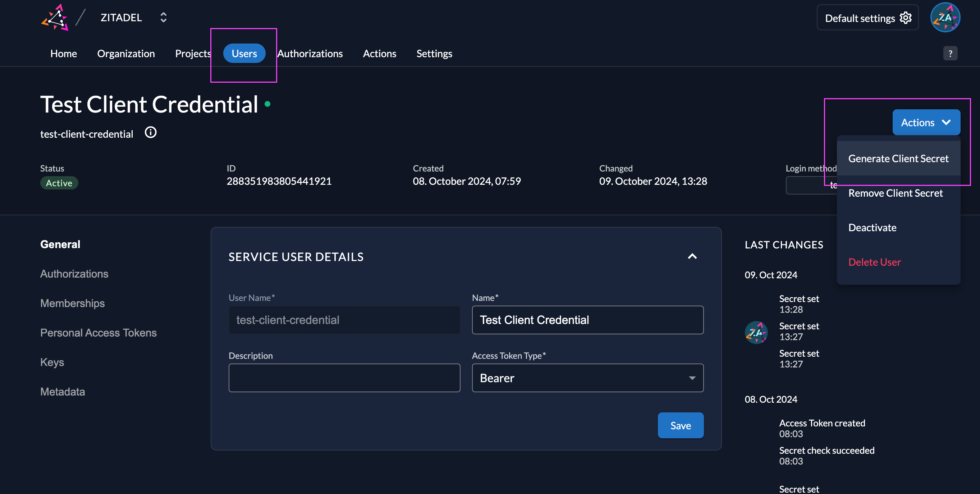Click Deactivate in the actions menu

873,228
